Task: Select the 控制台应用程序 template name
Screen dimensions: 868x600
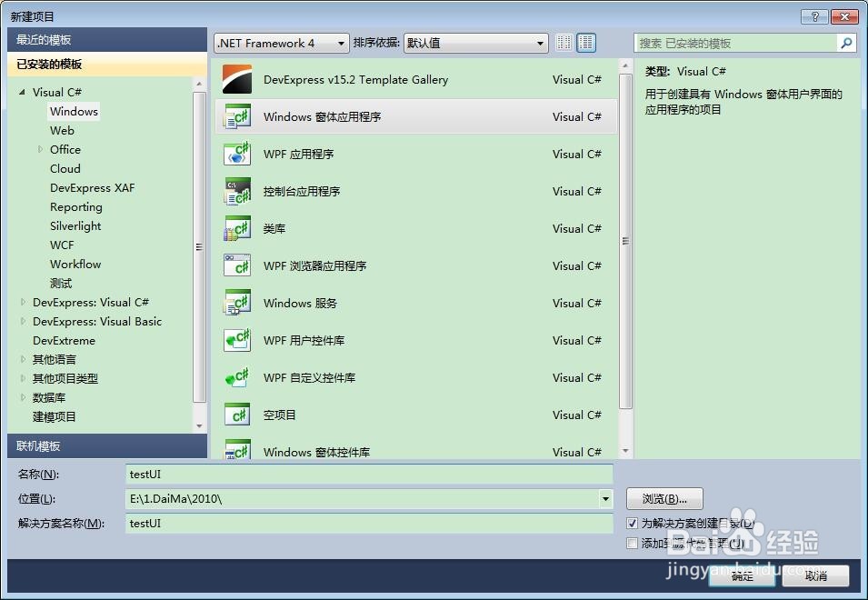Action: pos(302,192)
